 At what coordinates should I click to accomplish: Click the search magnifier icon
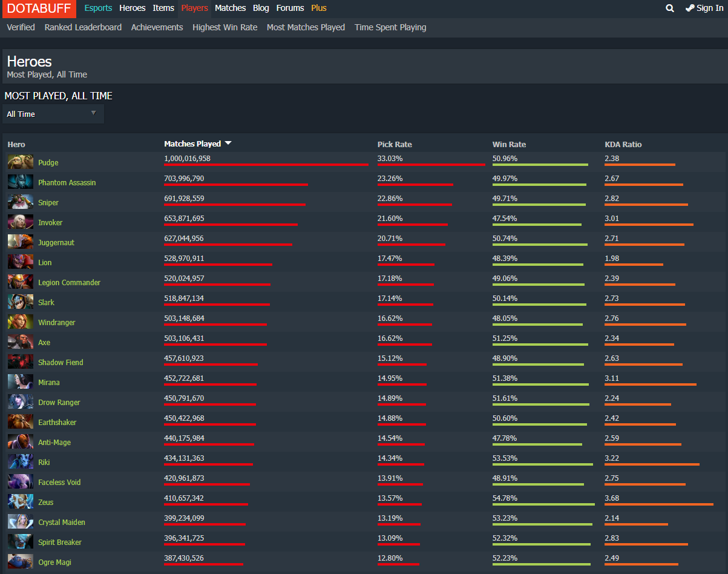(669, 8)
